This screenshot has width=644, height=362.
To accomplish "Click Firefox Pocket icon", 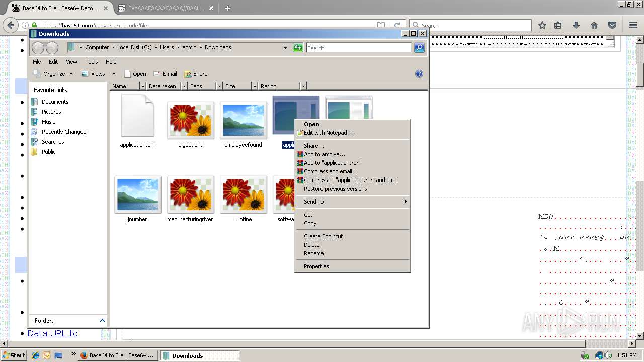I will click(612, 25).
